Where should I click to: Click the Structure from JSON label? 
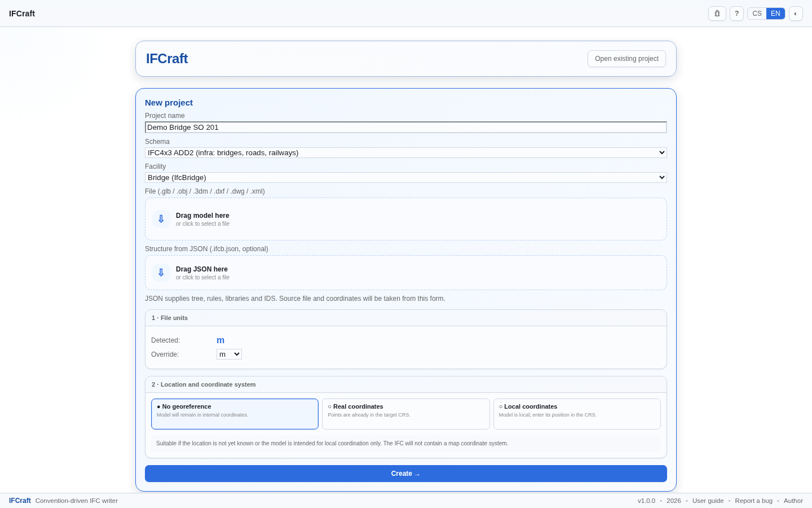206,249
